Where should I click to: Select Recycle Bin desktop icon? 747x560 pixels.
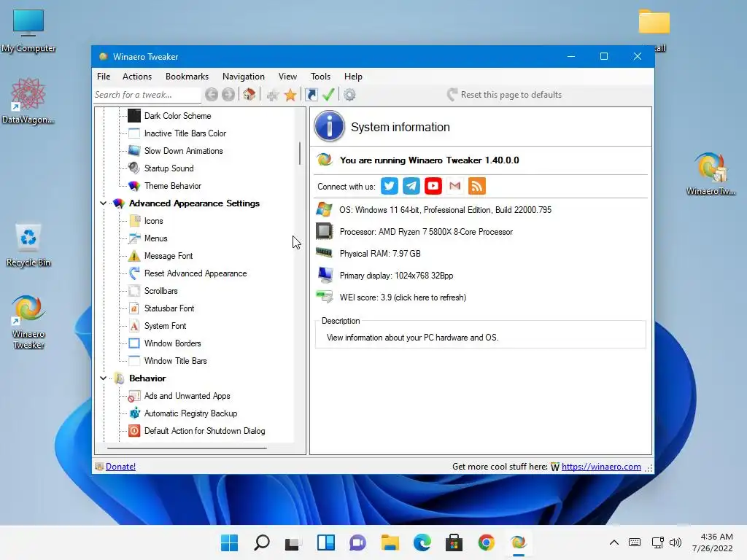pyautogui.click(x=28, y=245)
